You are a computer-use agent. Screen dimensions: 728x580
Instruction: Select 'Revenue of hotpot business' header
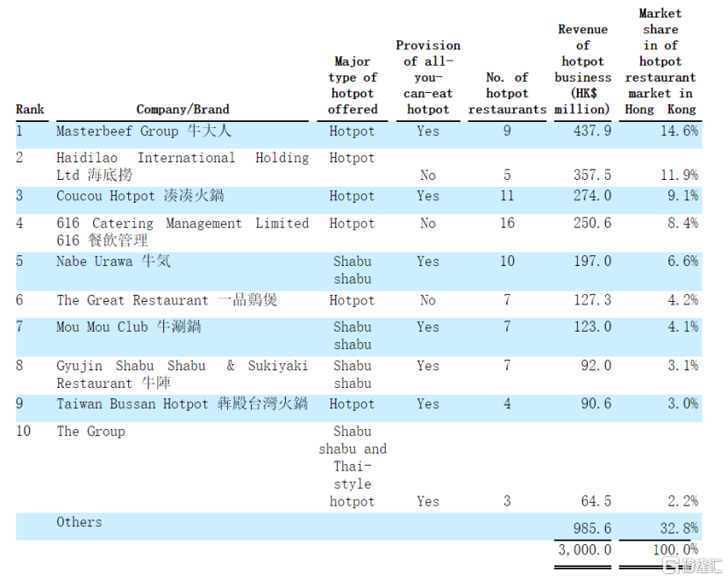(x=582, y=69)
